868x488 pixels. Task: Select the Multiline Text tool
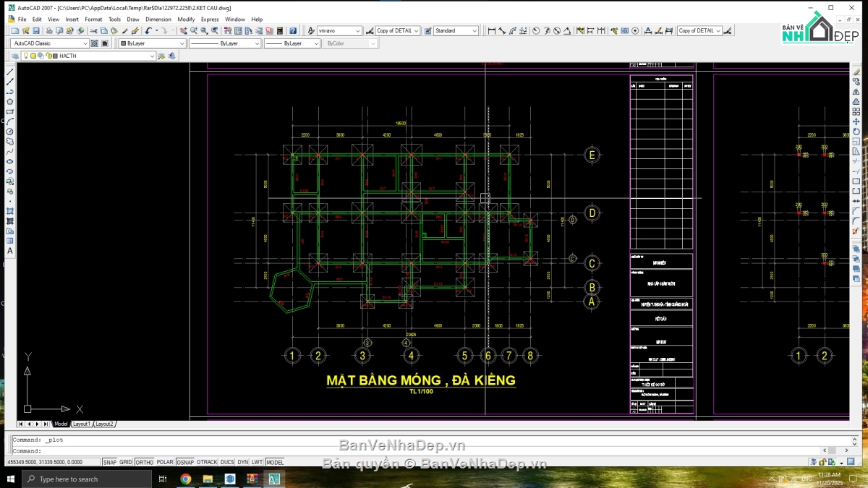tap(10, 251)
